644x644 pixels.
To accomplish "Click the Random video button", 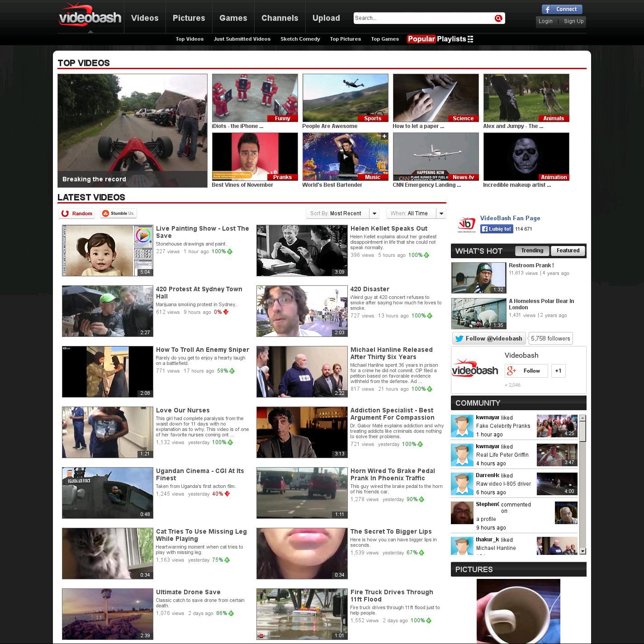I will [77, 213].
